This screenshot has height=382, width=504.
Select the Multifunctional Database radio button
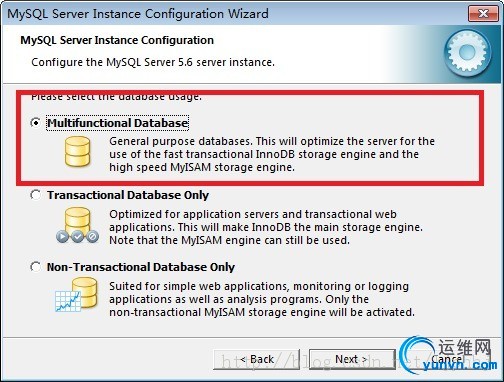tap(36, 123)
